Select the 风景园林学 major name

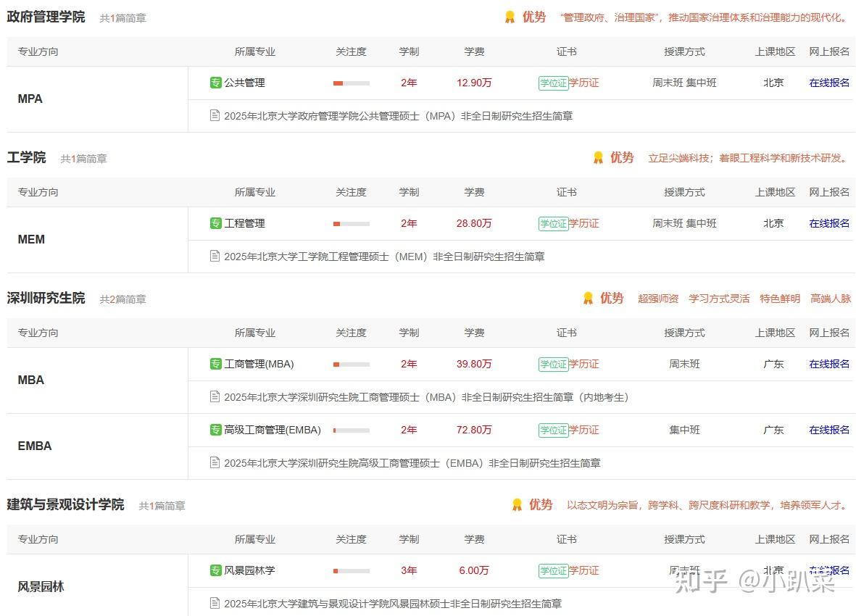249,570
